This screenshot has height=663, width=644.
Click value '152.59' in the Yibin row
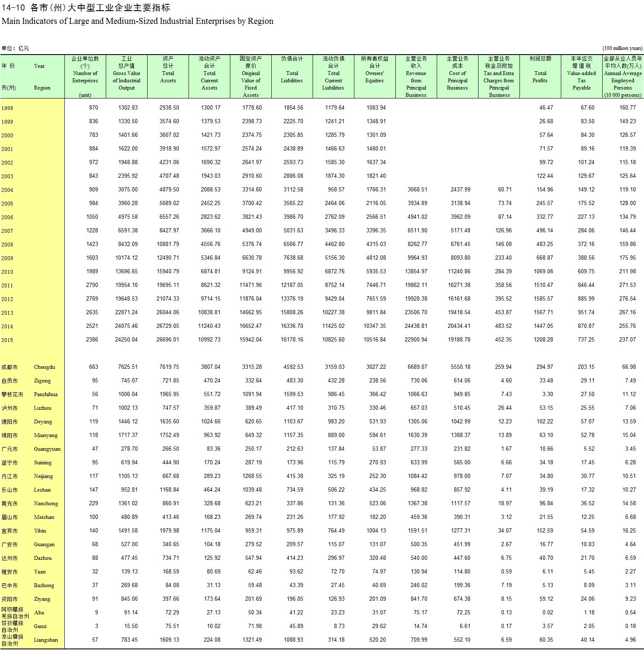(545, 531)
